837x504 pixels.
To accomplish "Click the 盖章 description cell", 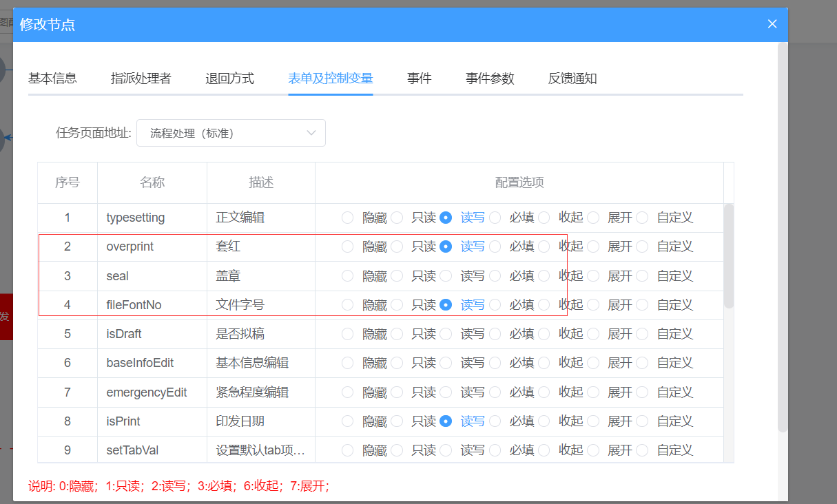I will click(x=261, y=276).
